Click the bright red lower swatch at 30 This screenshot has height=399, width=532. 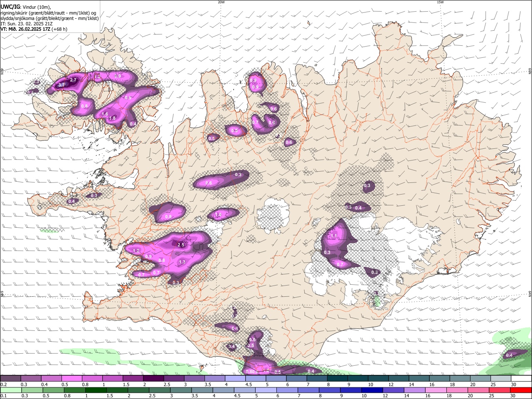[521, 390]
